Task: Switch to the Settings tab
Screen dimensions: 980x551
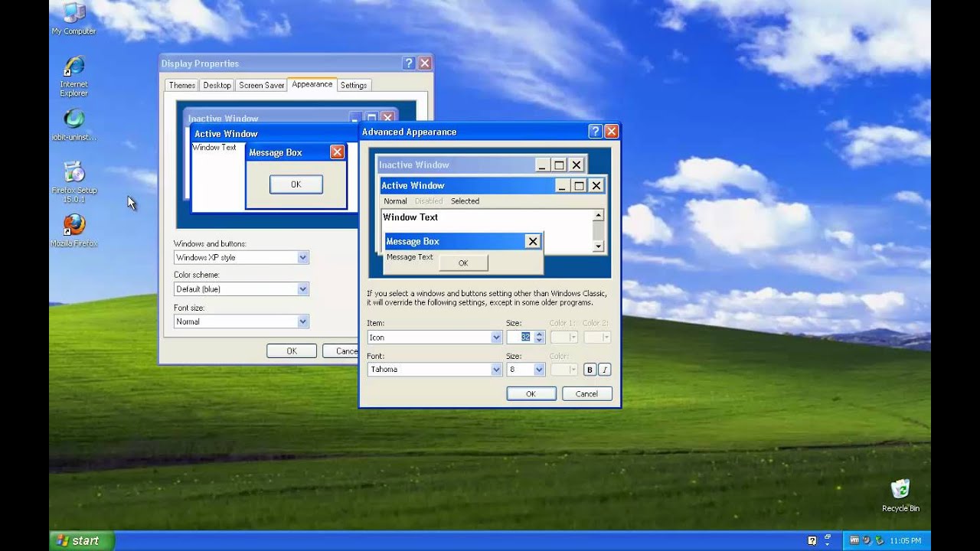Action: (x=354, y=86)
